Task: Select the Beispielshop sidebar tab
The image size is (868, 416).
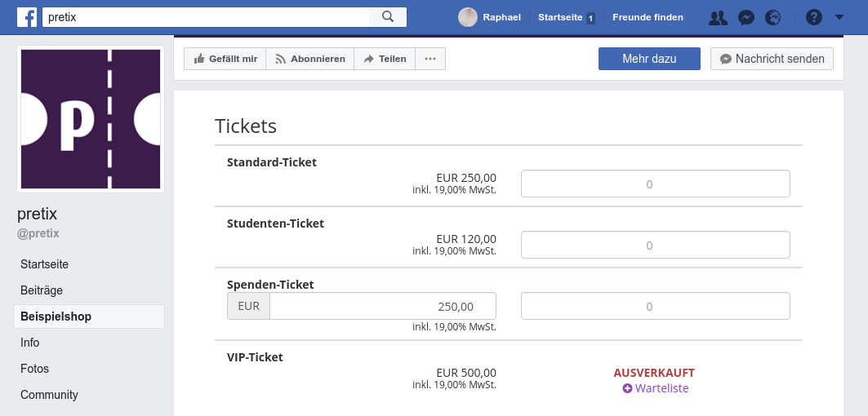Action: pyautogui.click(x=88, y=316)
